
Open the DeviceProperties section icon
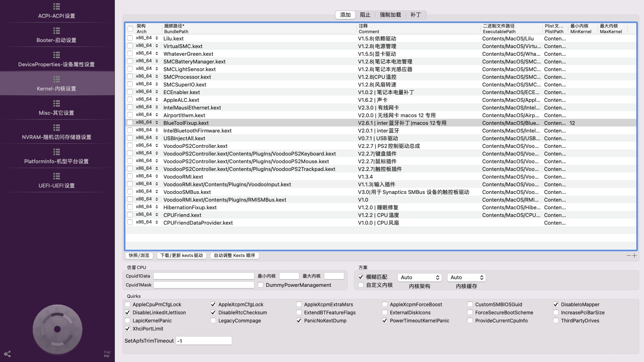pyautogui.click(x=57, y=55)
